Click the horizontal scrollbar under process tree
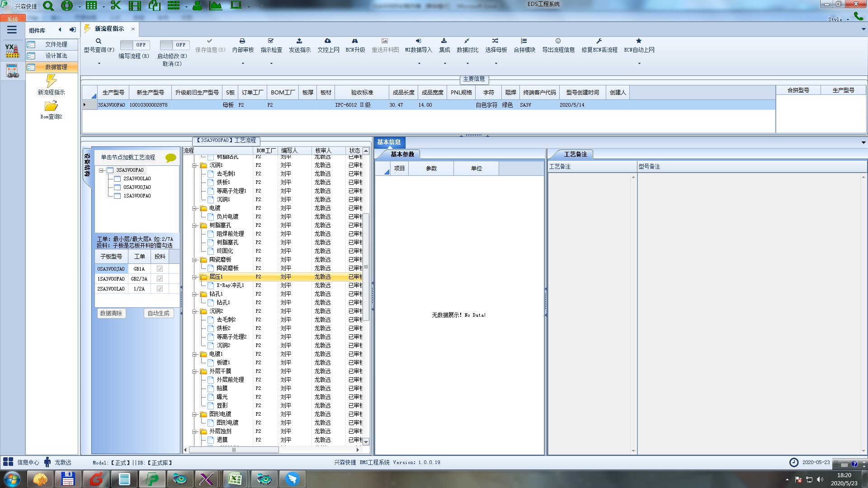The height and width of the screenshot is (488, 868). tap(234, 450)
